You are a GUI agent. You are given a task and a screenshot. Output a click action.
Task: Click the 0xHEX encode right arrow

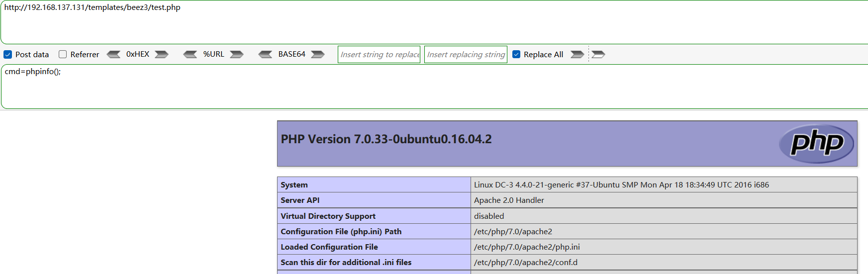162,54
